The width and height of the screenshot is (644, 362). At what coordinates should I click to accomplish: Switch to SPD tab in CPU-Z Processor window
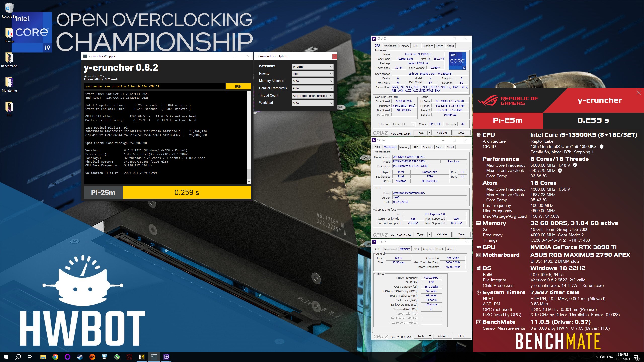coord(416,46)
